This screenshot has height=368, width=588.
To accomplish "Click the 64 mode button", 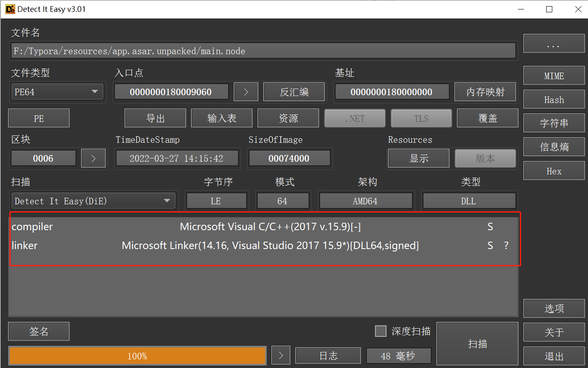I will coord(283,201).
